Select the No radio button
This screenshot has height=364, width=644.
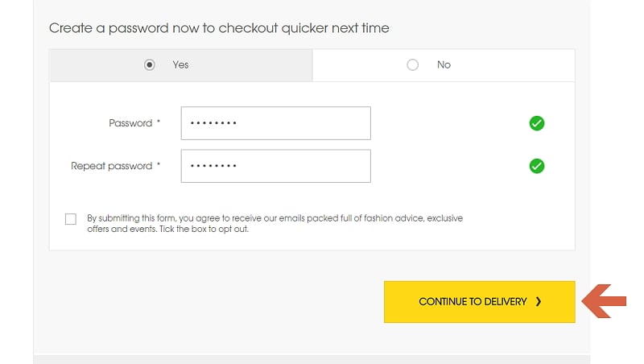click(x=412, y=65)
